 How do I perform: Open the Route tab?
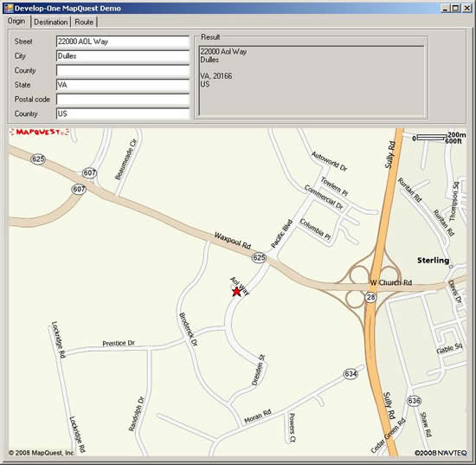(84, 23)
